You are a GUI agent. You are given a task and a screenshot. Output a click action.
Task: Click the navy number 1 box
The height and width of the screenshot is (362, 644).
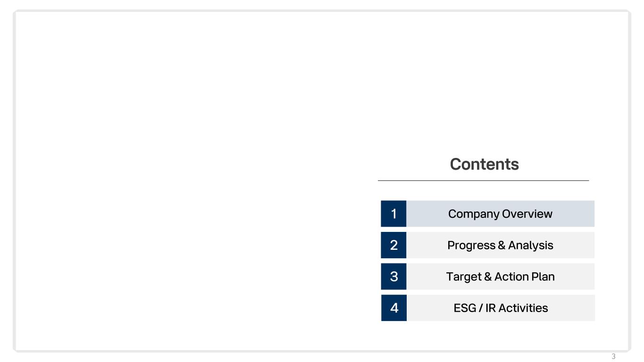[x=393, y=214]
